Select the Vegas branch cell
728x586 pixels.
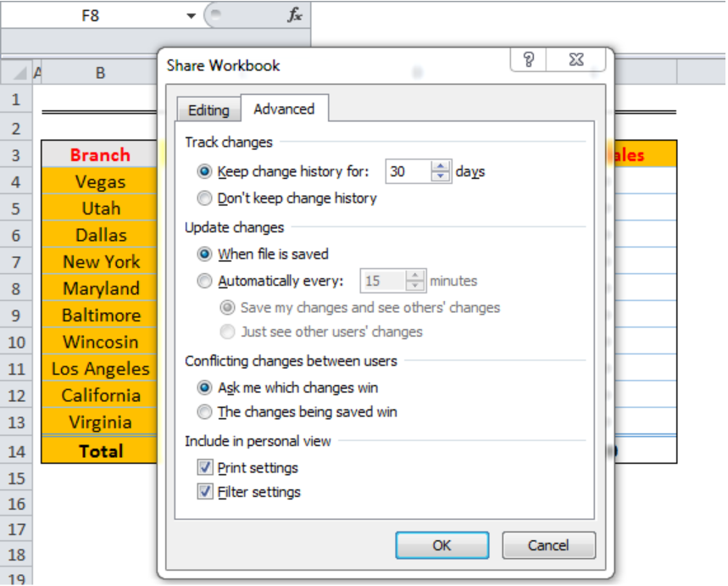click(100, 181)
